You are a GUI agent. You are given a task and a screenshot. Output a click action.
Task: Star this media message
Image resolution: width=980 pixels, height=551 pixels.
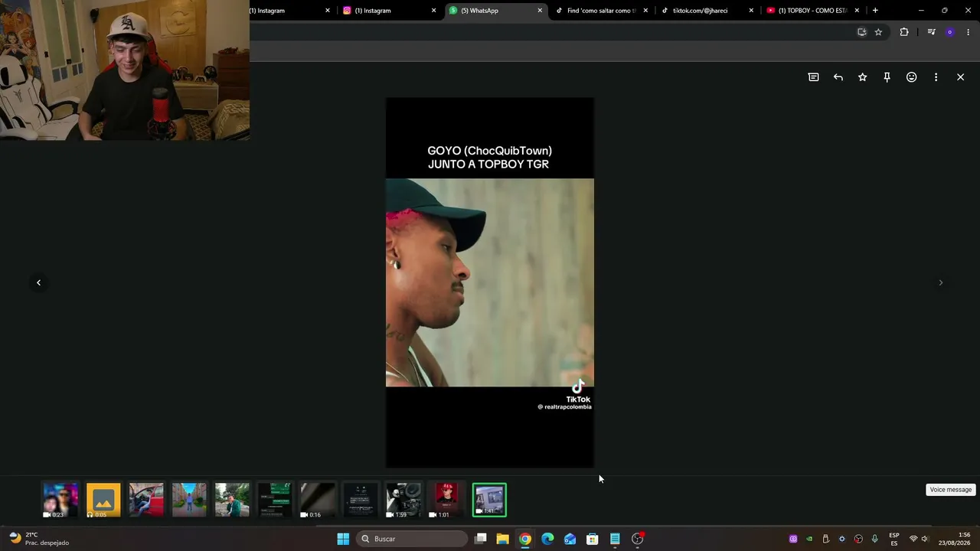coord(863,77)
